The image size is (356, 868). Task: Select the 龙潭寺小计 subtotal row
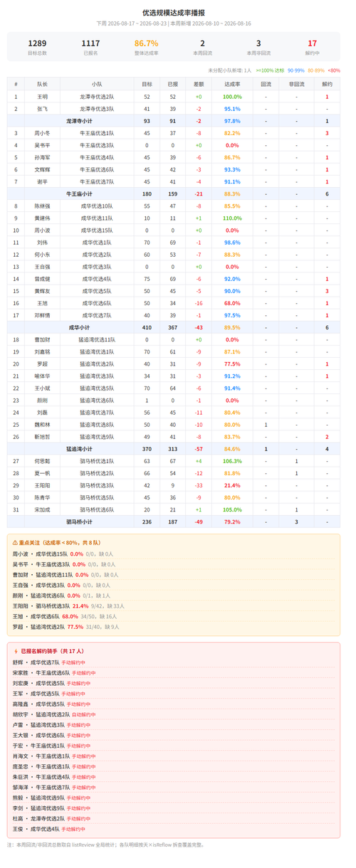[174, 121]
